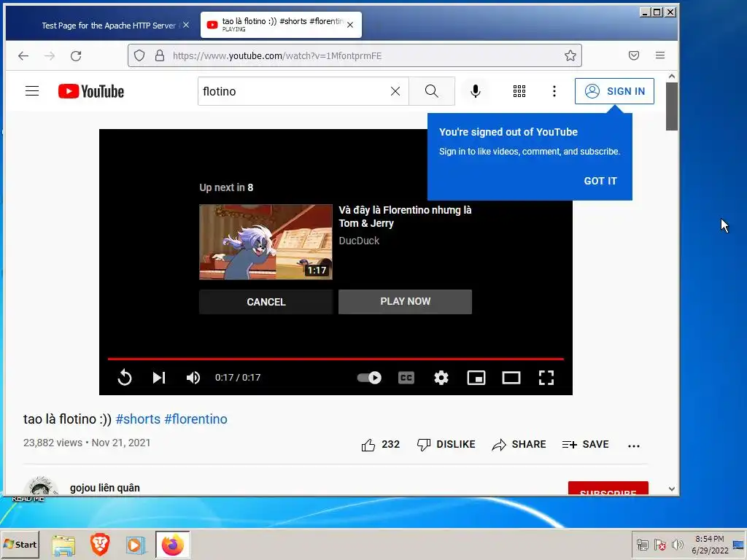Open Windows Media Player taskbar icon

135,545
